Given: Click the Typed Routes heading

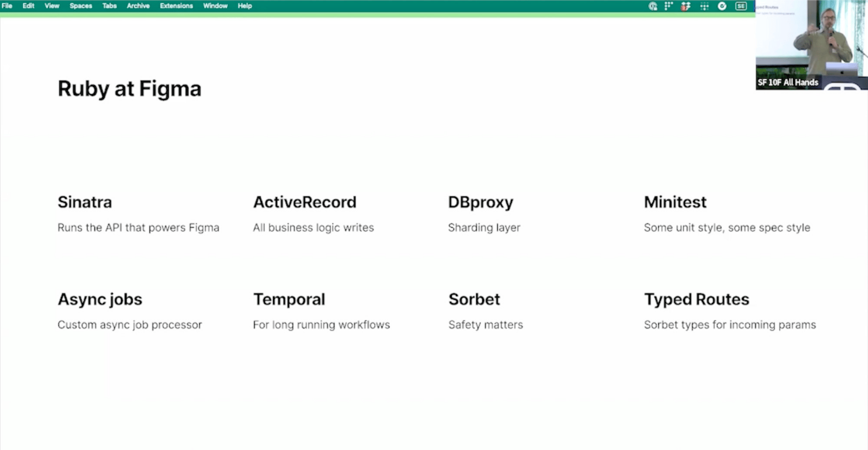Looking at the screenshot, I should point(697,300).
